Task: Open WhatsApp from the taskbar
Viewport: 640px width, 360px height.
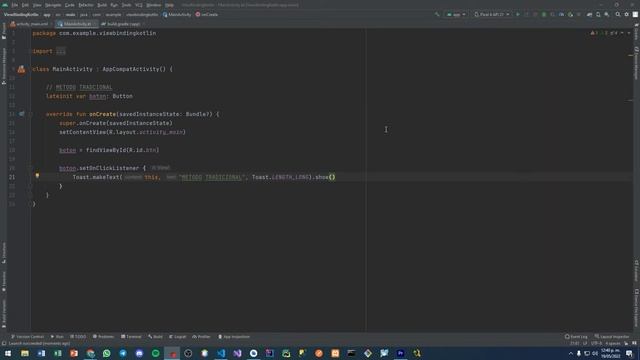Action: [107, 353]
